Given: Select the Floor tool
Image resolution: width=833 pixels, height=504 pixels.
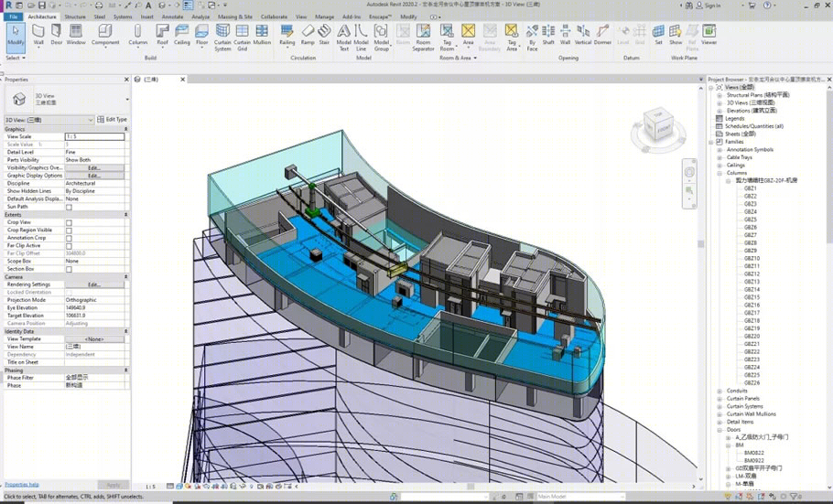Looking at the screenshot, I should point(202,36).
